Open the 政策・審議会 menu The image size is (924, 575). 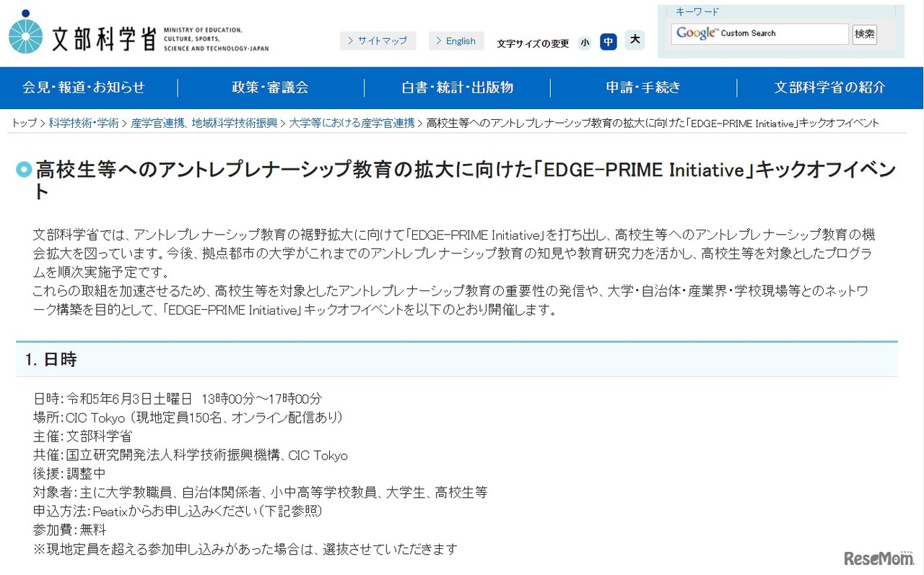point(271,87)
